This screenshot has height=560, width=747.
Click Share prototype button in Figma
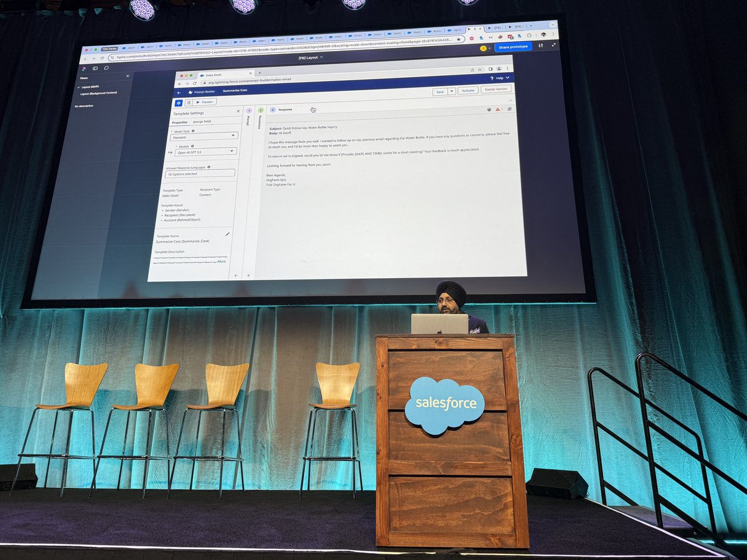[x=513, y=47]
